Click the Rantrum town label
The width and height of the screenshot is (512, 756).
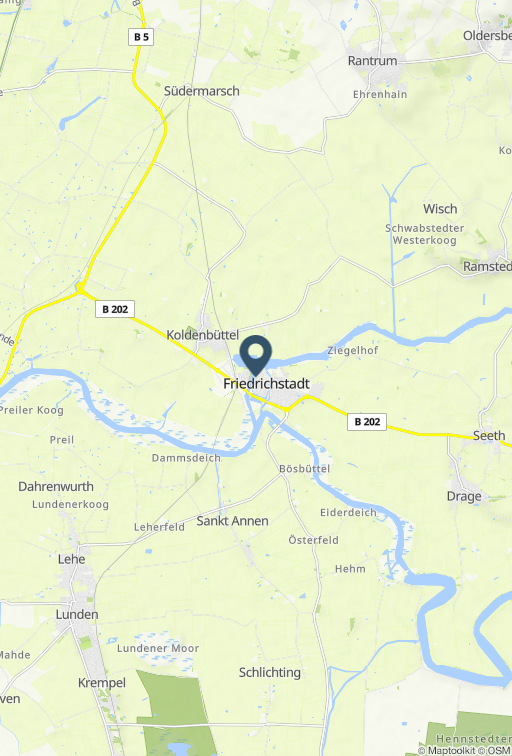tap(373, 61)
